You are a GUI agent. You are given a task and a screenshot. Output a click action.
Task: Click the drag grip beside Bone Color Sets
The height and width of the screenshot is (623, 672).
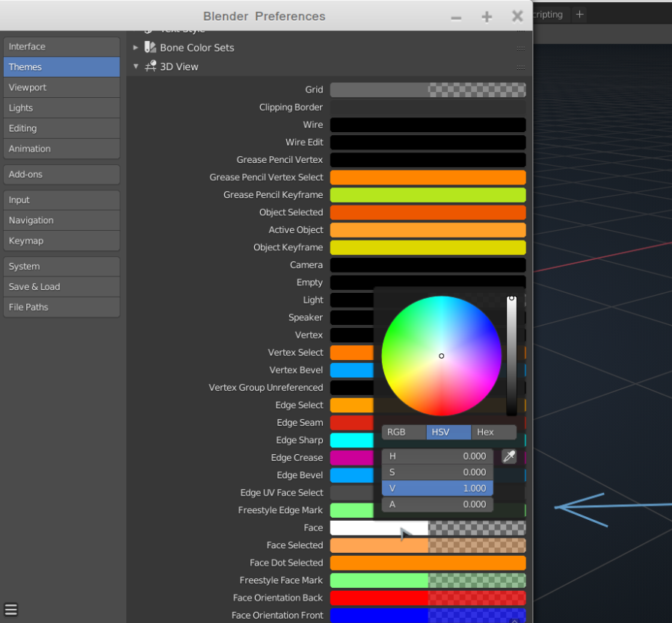tap(521, 48)
